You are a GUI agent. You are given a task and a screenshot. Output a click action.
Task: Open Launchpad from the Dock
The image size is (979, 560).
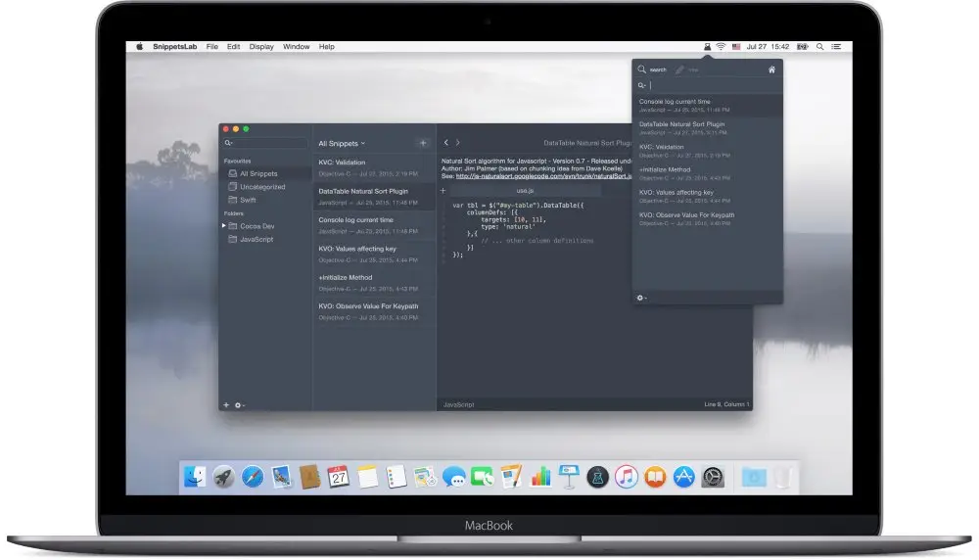tap(223, 477)
